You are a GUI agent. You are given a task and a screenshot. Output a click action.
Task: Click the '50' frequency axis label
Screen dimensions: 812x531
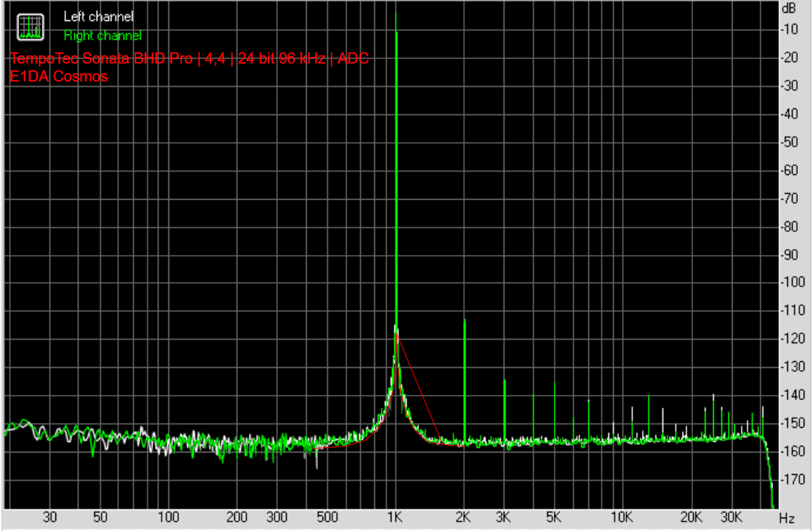(100, 517)
